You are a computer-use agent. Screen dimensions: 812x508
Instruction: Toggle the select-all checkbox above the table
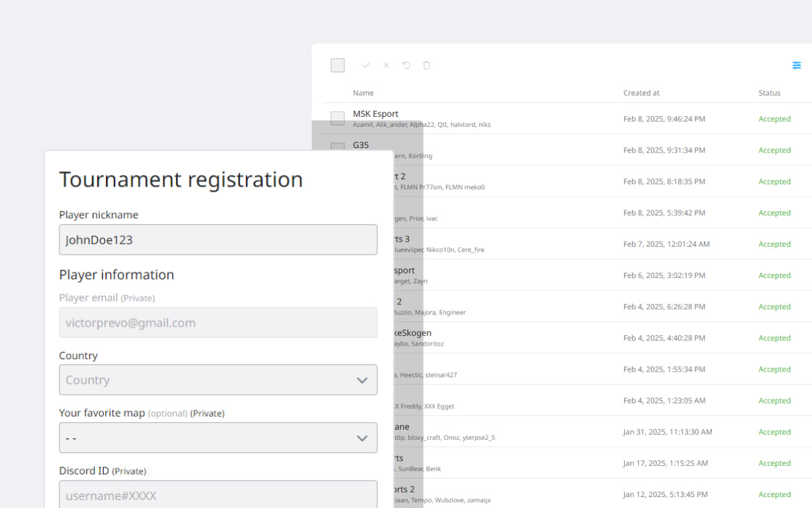pyautogui.click(x=338, y=65)
